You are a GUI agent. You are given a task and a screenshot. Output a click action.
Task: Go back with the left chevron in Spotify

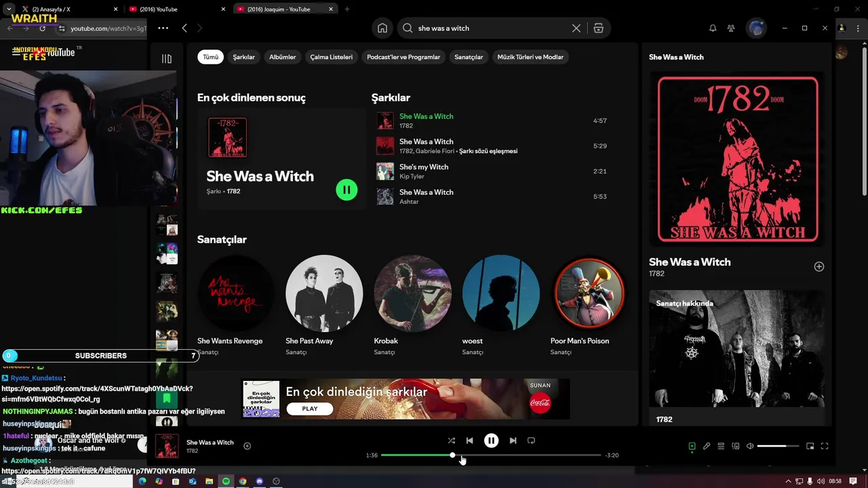point(184,28)
